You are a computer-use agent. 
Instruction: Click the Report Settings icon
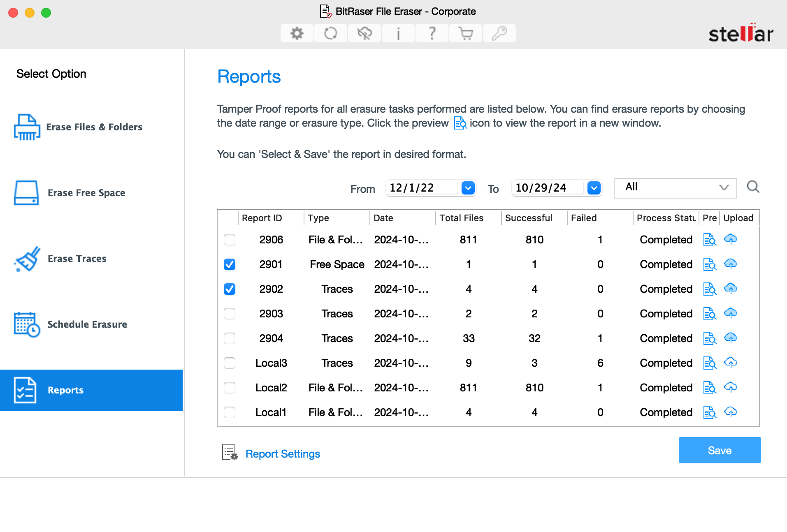(230, 453)
